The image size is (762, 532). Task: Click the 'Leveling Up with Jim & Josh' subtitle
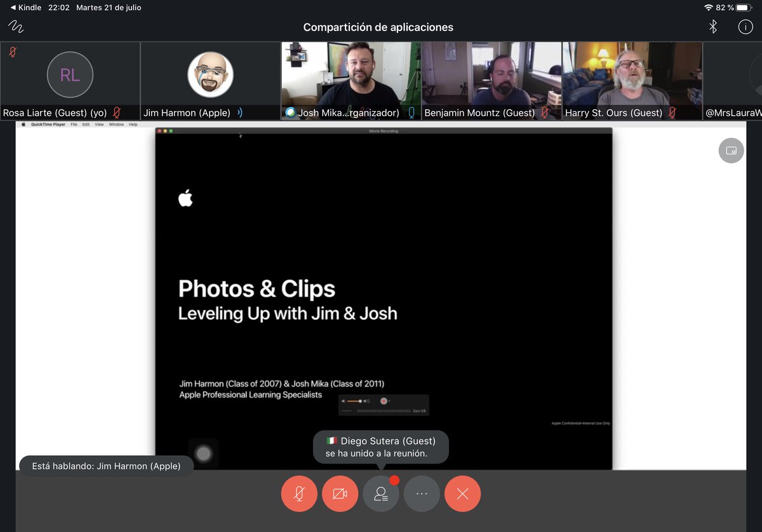click(288, 314)
